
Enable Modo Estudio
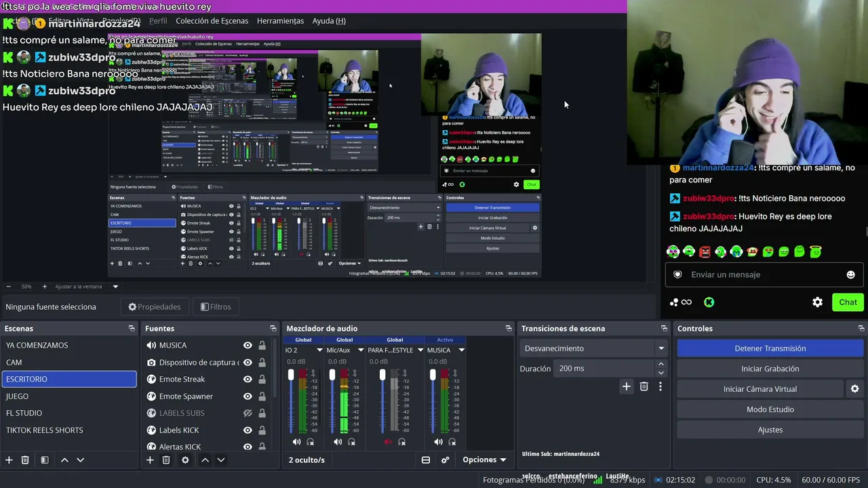770,409
